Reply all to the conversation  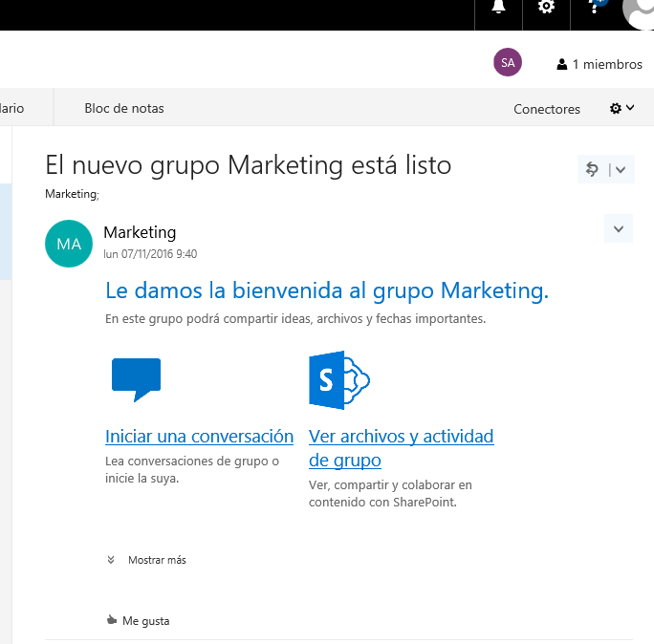click(592, 169)
